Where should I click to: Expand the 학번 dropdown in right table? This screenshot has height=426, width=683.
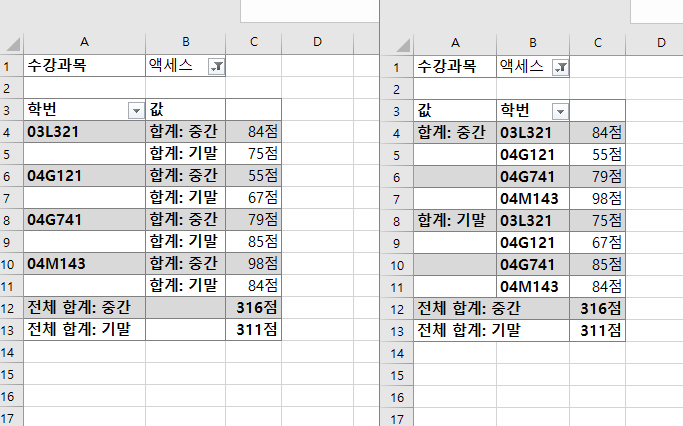pos(560,110)
